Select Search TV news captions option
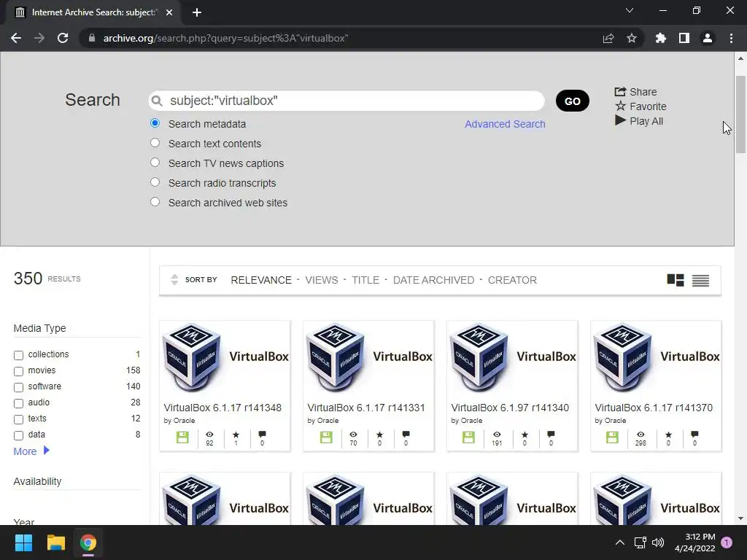Screen dimensions: 747x560 pyautogui.click(x=155, y=163)
